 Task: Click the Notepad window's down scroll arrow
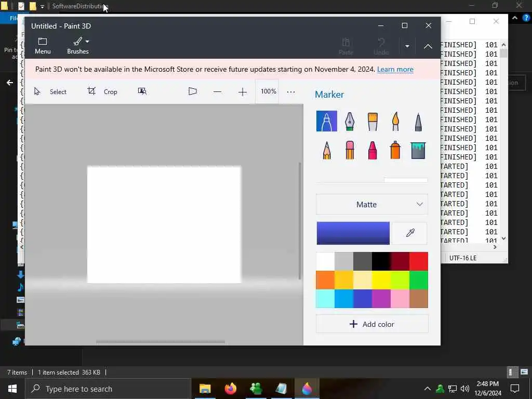[503, 238]
